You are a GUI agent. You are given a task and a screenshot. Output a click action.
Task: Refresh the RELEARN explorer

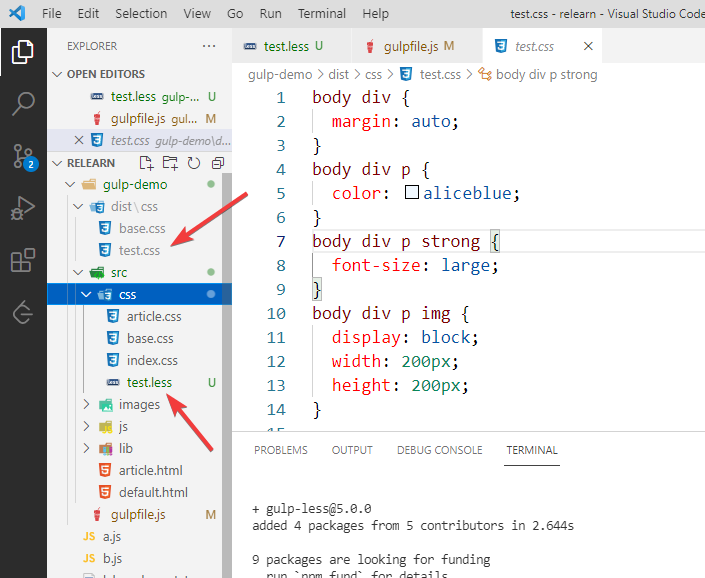coord(194,163)
